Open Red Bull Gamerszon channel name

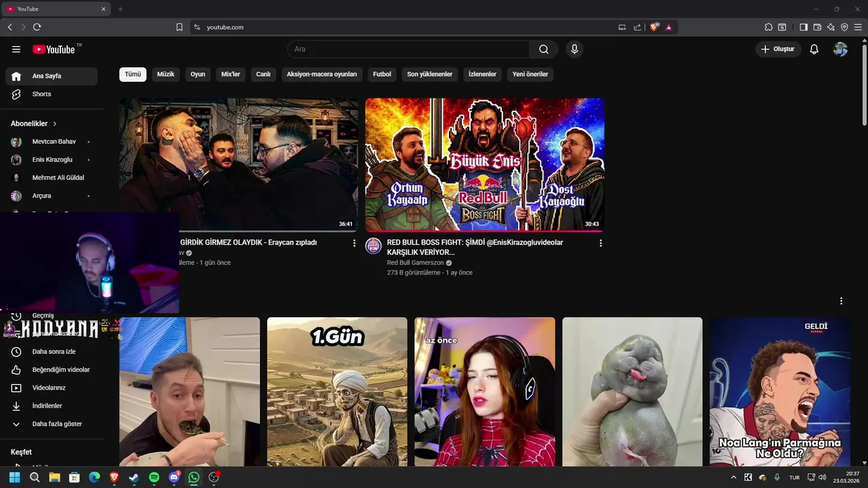point(415,263)
